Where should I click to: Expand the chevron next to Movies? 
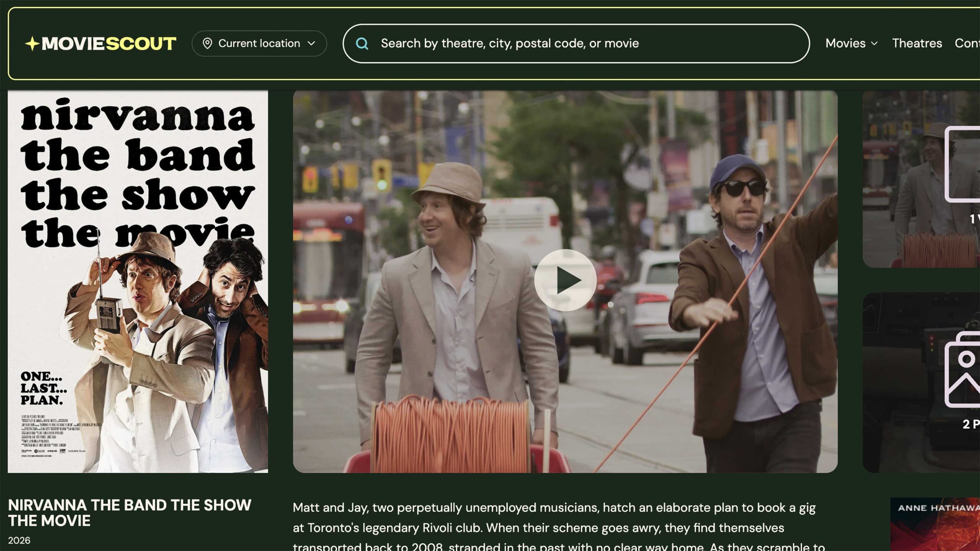click(x=874, y=44)
